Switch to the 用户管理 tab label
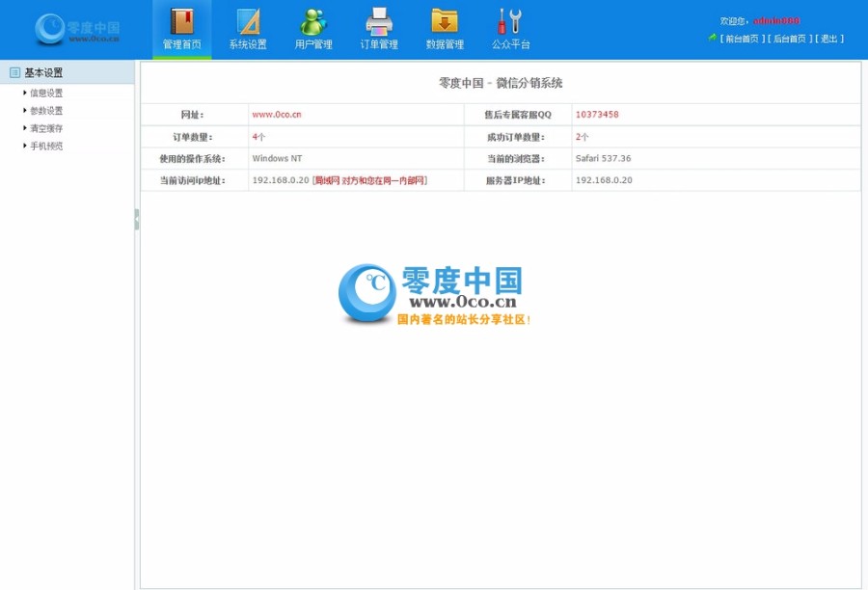 click(x=313, y=44)
